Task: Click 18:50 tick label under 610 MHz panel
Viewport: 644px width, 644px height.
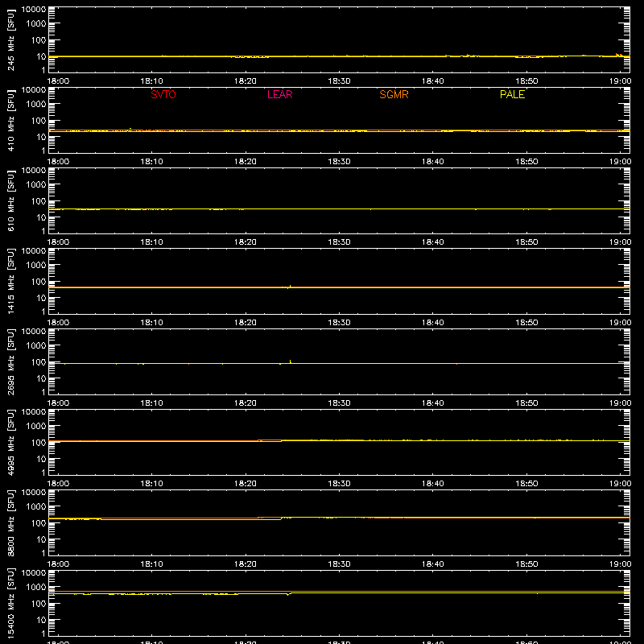Action: [x=526, y=242]
